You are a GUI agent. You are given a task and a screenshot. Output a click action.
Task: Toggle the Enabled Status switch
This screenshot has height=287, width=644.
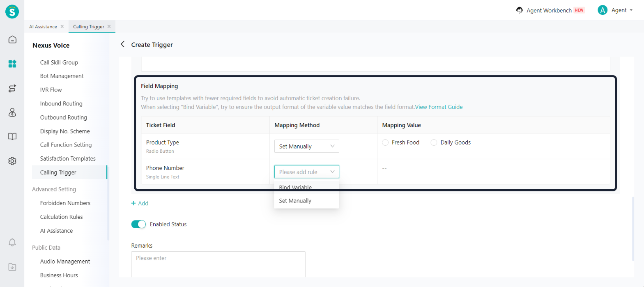tap(138, 224)
